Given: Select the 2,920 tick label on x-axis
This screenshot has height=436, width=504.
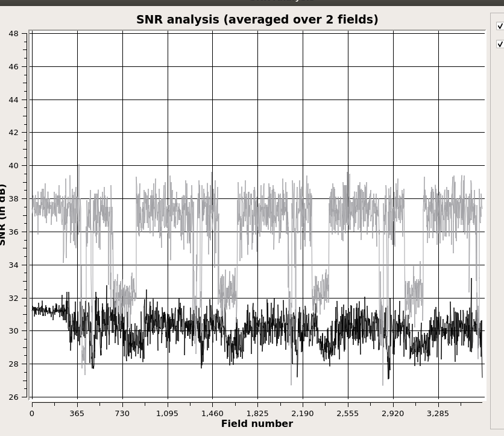Looking at the screenshot, I should click(393, 413).
